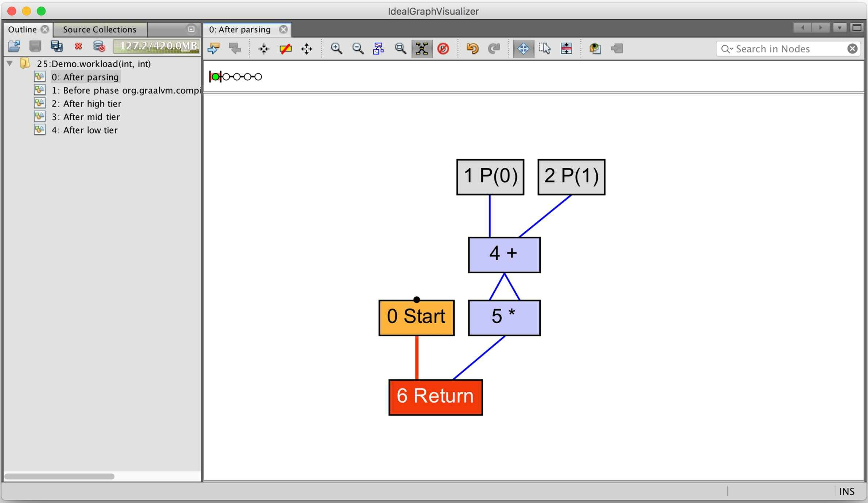Image resolution: width=868 pixels, height=503 pixels.
Task: Select the Outline tab
Action: [x=22, y=29]
